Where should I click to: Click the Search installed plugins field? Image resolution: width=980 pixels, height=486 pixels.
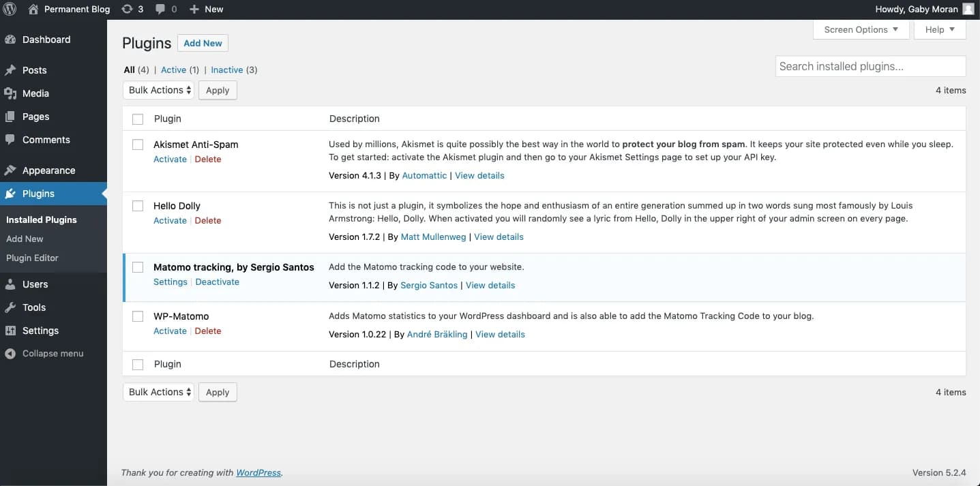(x=870, y=66)
